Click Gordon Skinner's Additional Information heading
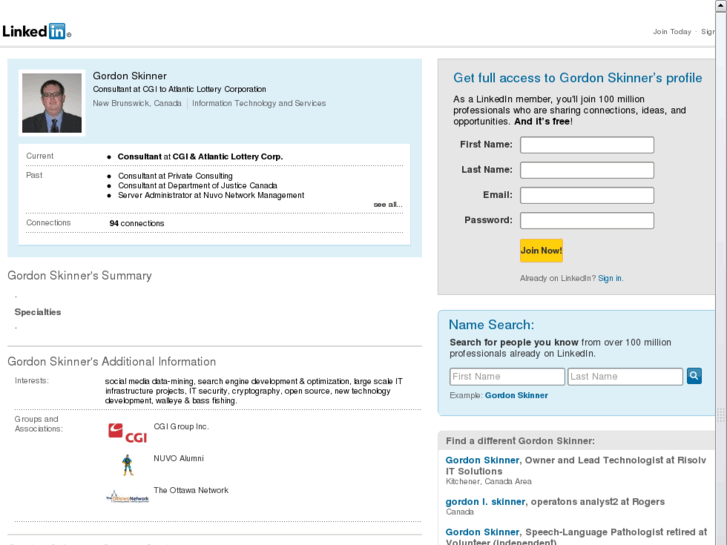The height and width of the screenshot is (545, 727). point(112,361)
